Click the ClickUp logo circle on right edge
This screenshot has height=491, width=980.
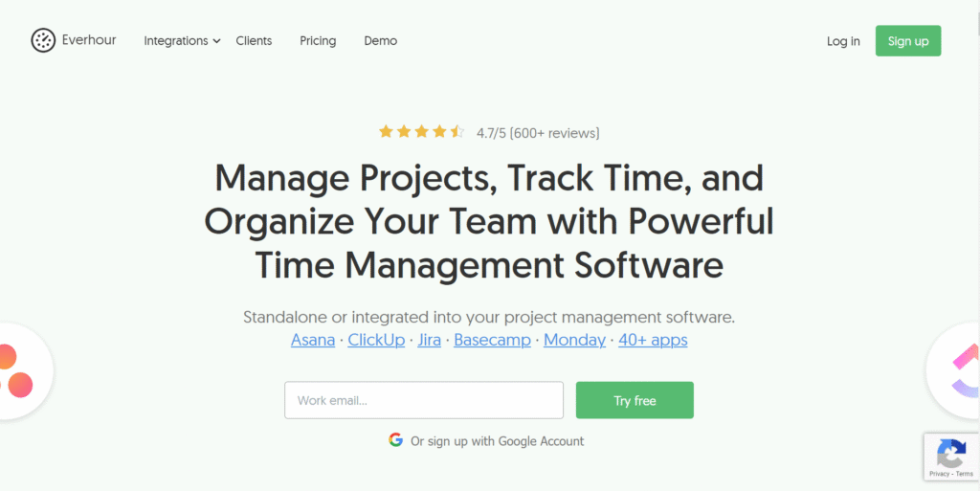pos(954,370)
